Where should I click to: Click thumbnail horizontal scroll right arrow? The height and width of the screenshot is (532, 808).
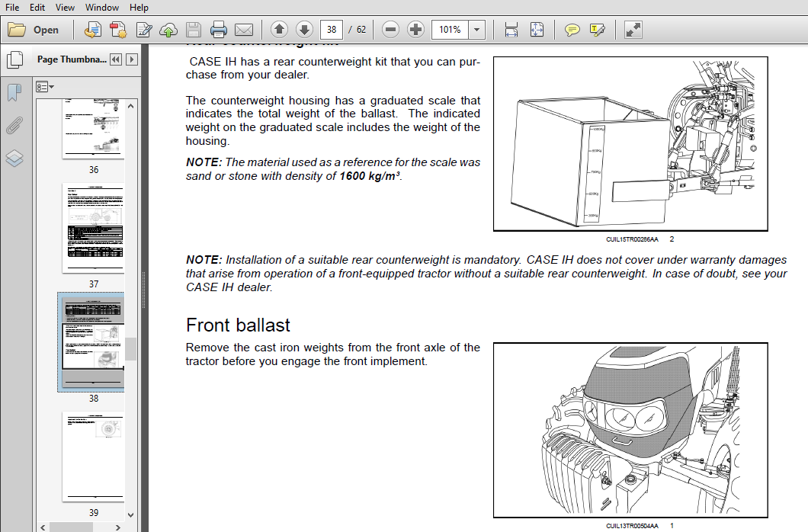(118, 527)
